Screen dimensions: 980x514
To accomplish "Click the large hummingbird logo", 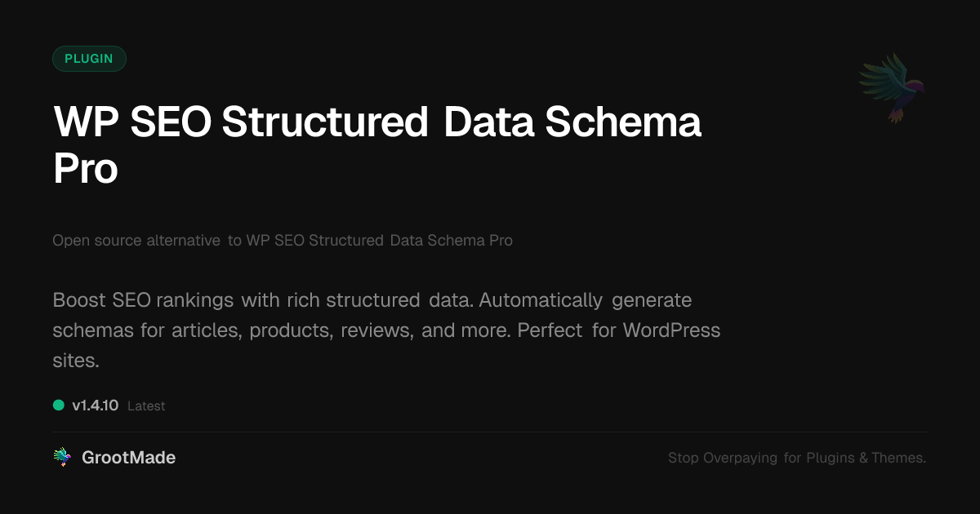I will tap(893, 86).
